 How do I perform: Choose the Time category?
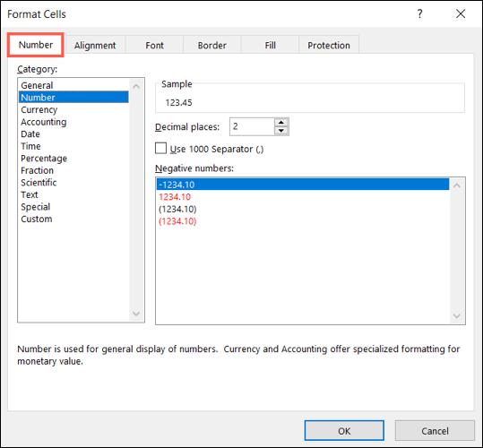coord(73,146)
